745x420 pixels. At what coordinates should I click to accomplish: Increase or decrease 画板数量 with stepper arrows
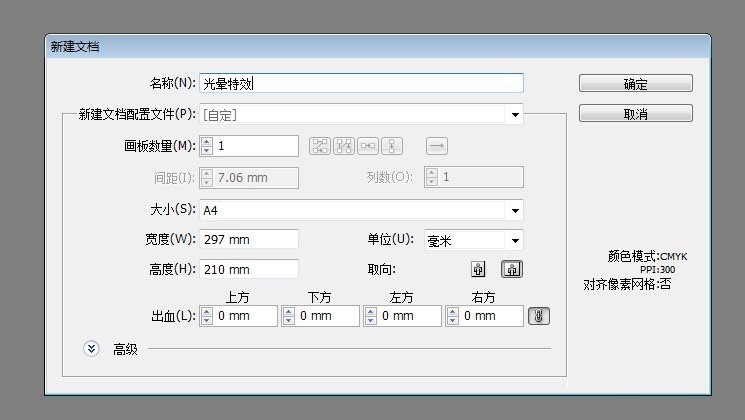point(207,146)
